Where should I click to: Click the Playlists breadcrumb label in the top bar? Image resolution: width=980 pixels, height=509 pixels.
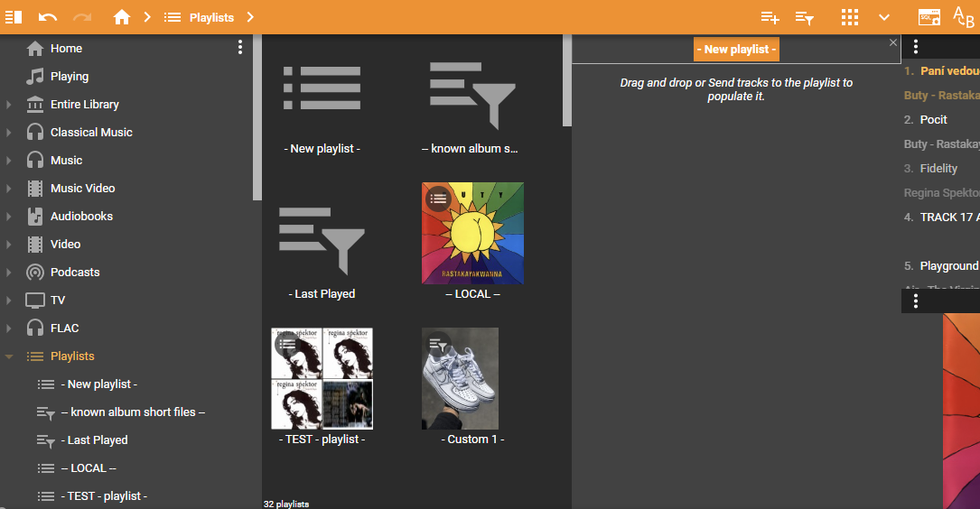[x=211, y=17]
